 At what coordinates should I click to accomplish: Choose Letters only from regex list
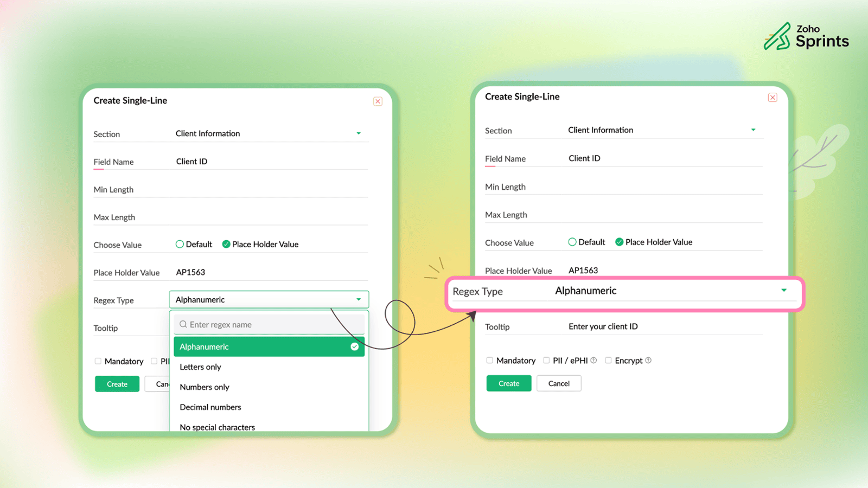[200, 367]
